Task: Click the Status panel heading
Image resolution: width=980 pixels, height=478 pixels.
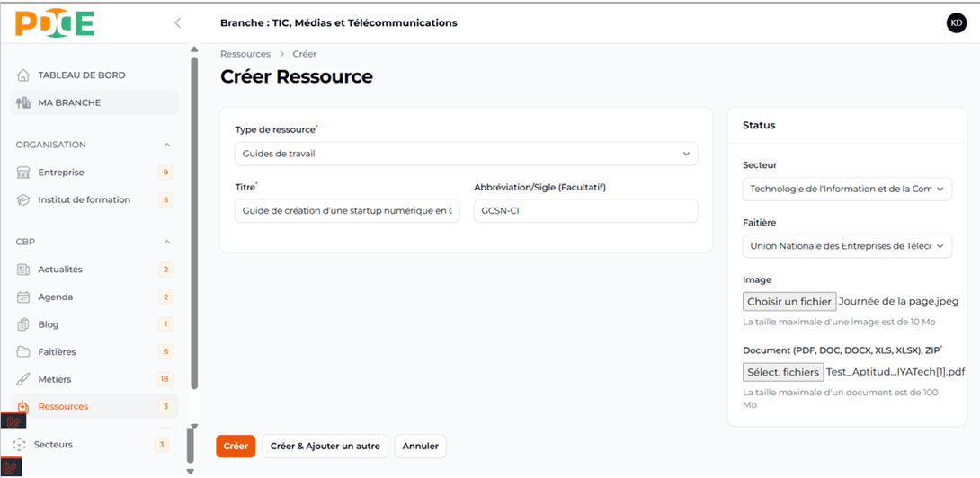Action: click(759, 126)
